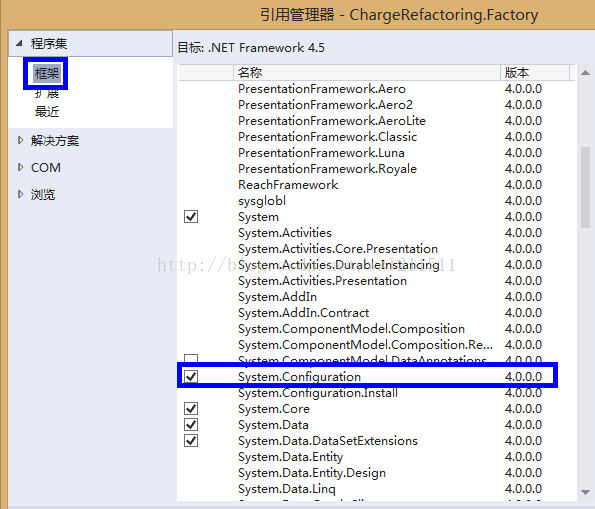The width and height of the screenshot is (595, 509).
Task: Select System.Data.DataSetExtensions name
Action: (x=328, y=441)
